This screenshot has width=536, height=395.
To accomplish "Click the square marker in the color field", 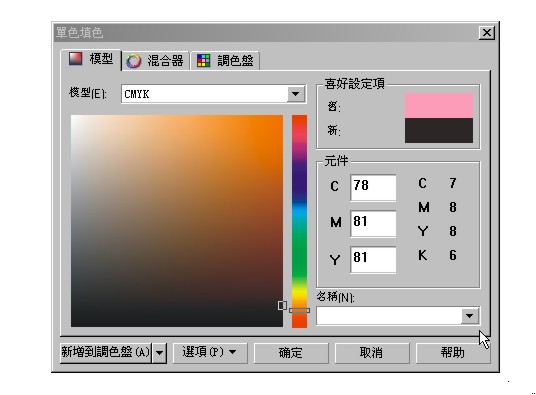I will [x=282, y=305].
